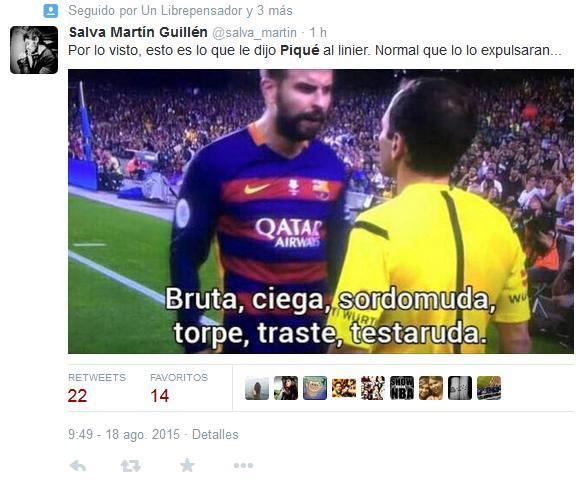View the 14 favoritos list
The image size is (585, 484).
179,388
